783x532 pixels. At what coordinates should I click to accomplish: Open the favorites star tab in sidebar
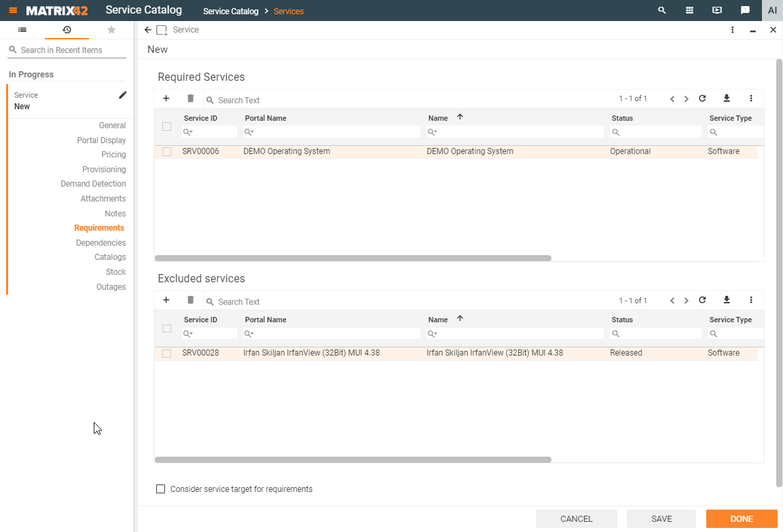click(111, 30)
